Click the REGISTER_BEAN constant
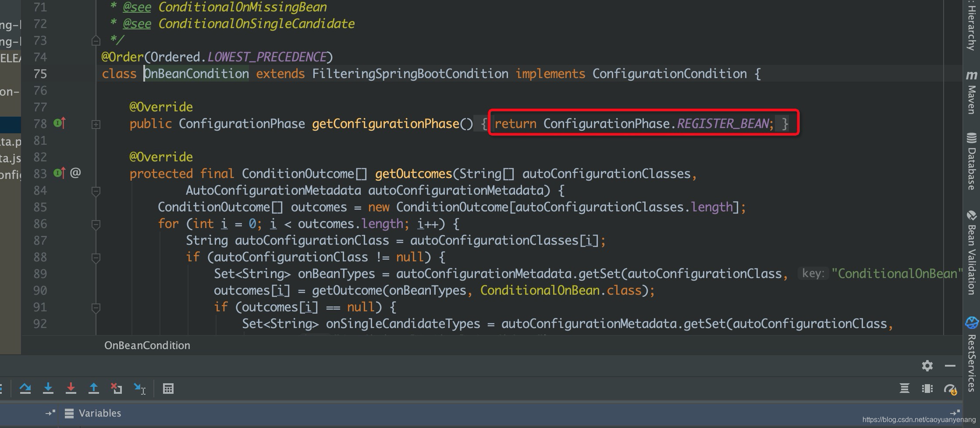The width and height of the screenshot is (980, 428). pyautogui.click(x=723, y=124)
